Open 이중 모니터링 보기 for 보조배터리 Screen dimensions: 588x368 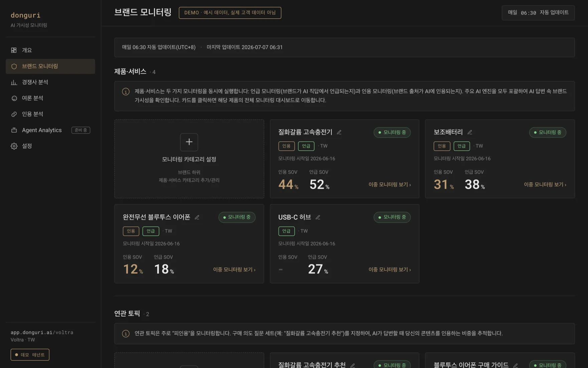545,185
